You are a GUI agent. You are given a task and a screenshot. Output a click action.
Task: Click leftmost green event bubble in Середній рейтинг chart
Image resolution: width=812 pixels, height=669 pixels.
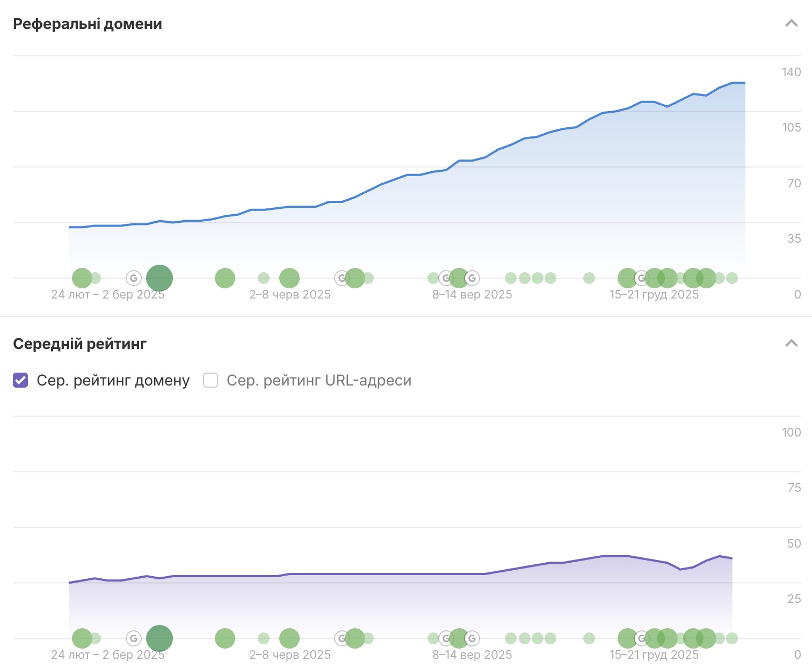[82, 638]
